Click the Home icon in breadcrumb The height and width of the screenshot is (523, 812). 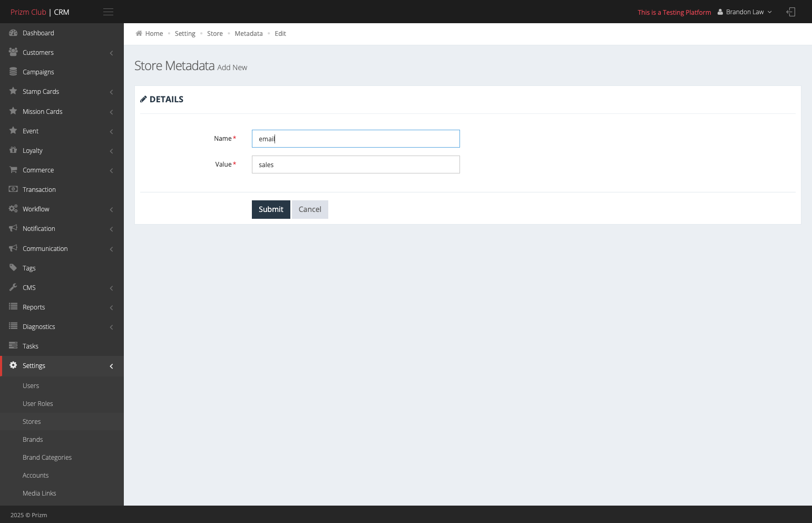click(139, 33)
